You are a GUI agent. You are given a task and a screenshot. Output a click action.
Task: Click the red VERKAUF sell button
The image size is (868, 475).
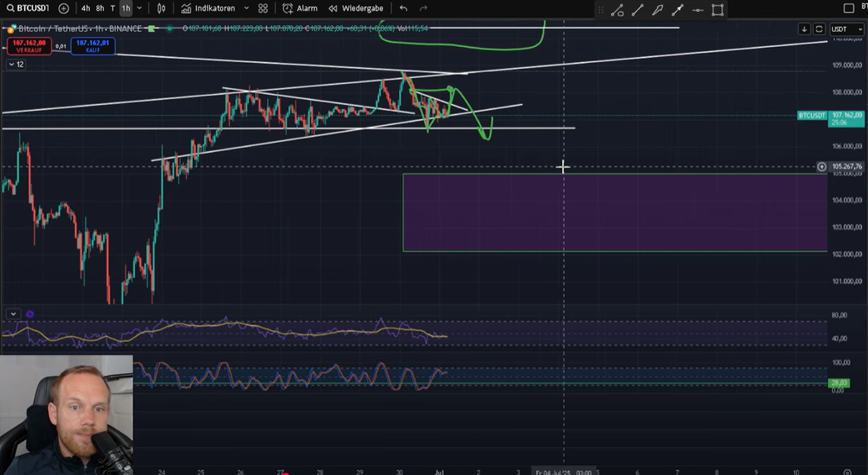click(x=29, y=46)
